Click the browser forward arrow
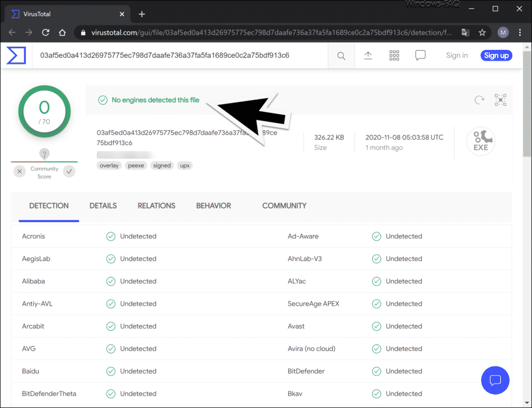Screen dimensions: 532x408 [29, 33]
